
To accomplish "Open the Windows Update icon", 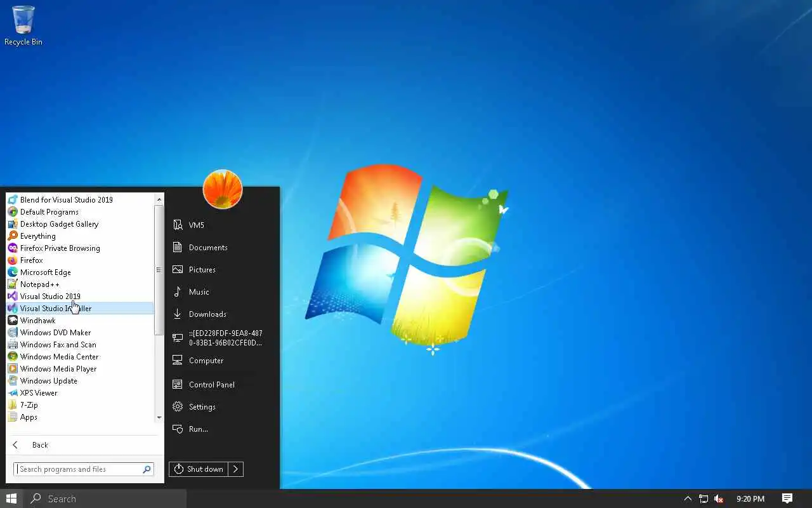I will click(13, 380).
